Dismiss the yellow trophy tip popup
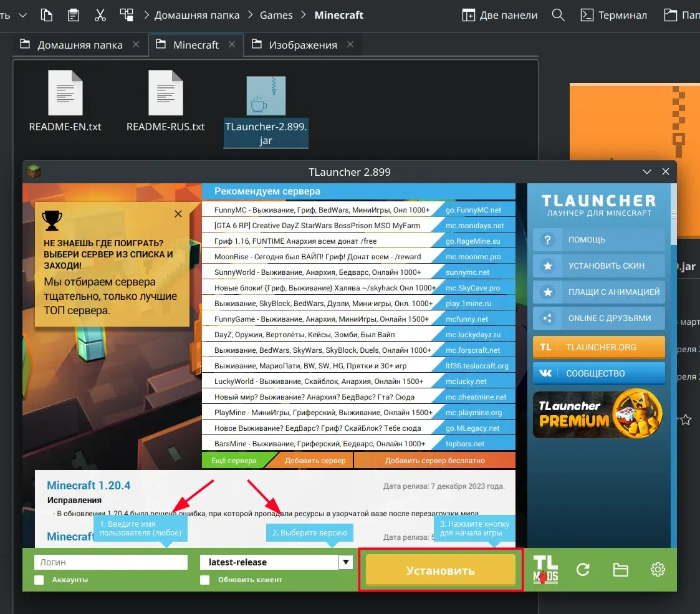This screenshot has width=700, height=614. (x=178, y=214)
